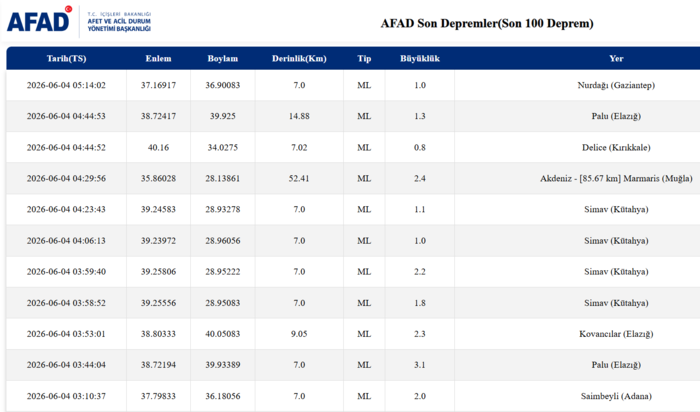Click latitude value 40.16

point(158,147)
